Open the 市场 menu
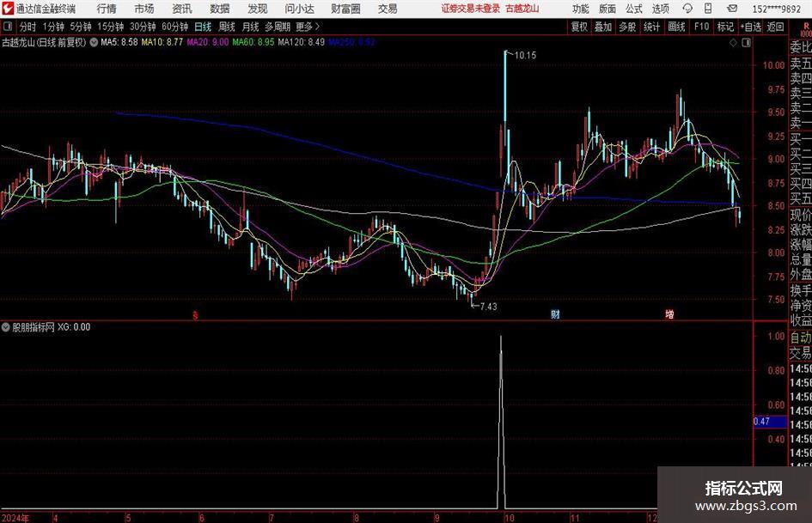The width and height of the screenshot is (812, 523). pyautogui.click(x=144, y=9)
